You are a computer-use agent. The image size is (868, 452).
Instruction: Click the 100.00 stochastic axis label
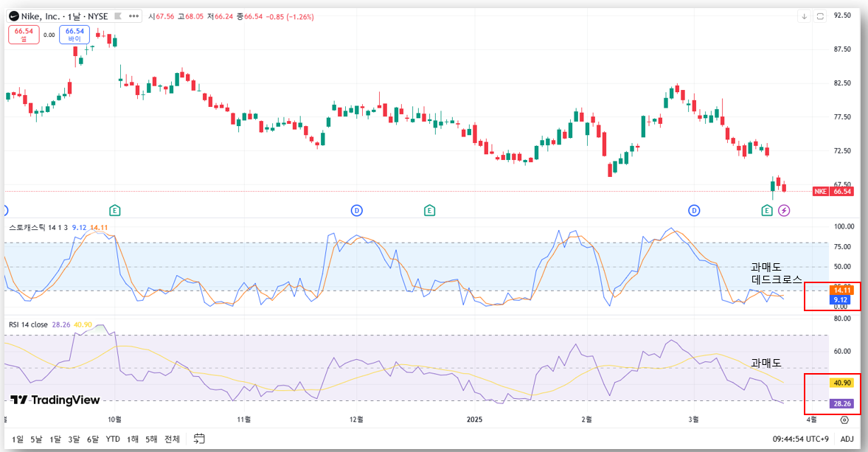click(x=844, y=226)
